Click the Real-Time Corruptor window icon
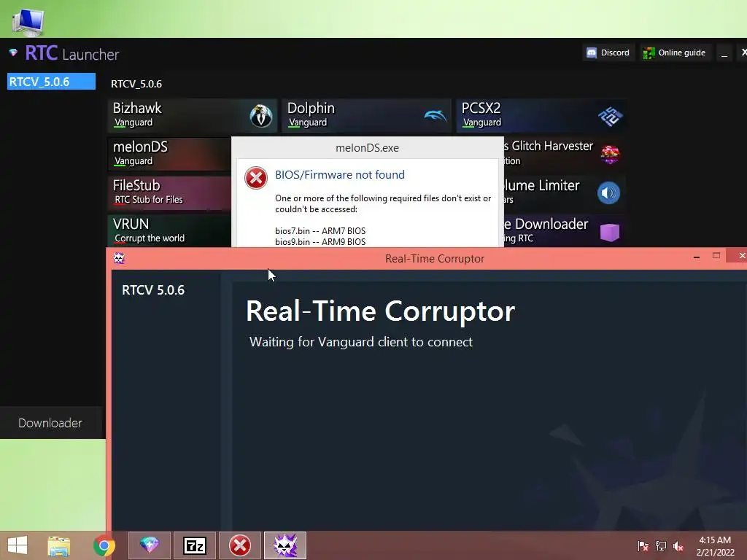 pos(119,258)
